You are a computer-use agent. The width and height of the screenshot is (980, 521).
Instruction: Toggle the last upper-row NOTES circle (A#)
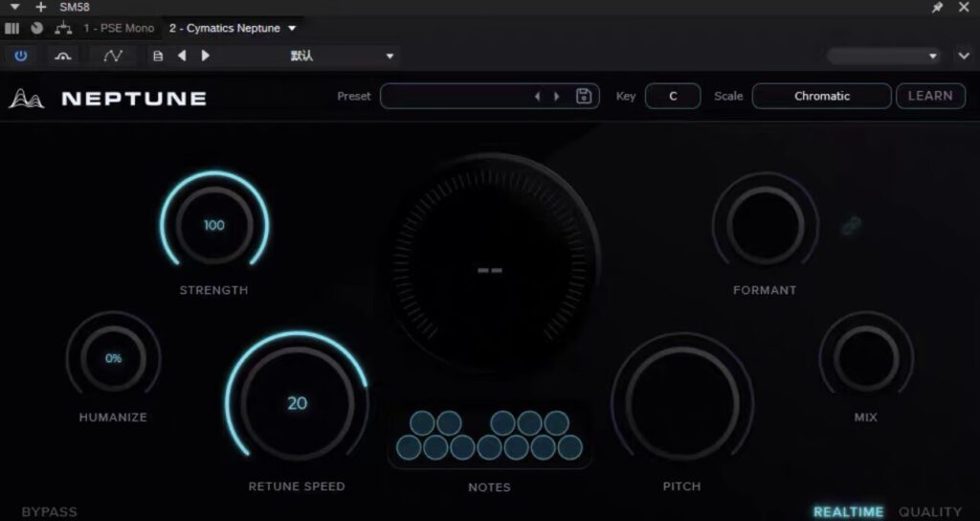tap(556, 423)
